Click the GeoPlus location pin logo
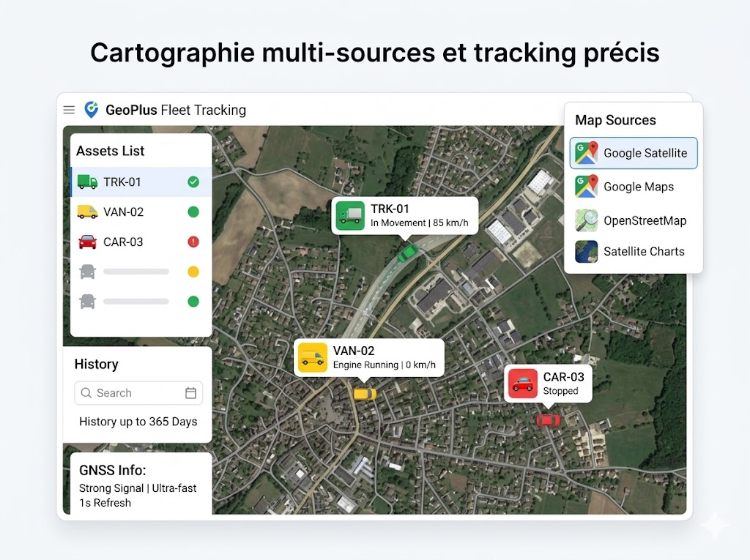Viewport: 750px width, 560px height. tap(91, 110)
